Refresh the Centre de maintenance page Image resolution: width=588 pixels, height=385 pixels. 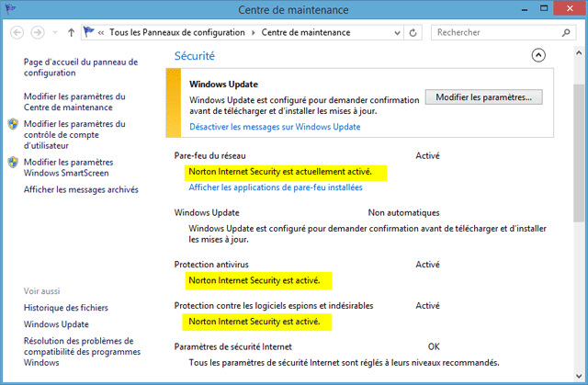(414, 32)
